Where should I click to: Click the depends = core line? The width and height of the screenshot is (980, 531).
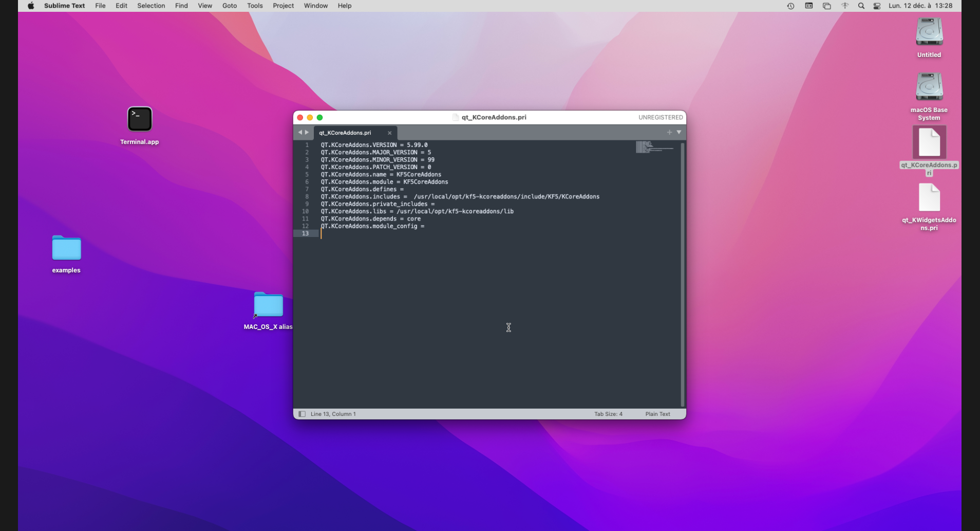371,218
